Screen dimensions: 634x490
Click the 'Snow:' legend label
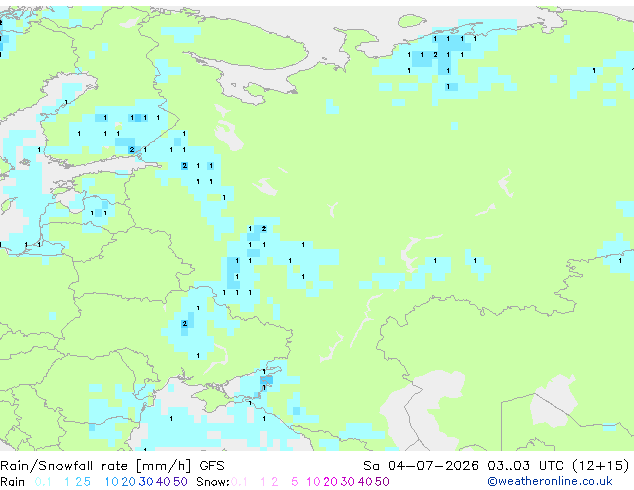click(213, 482)
